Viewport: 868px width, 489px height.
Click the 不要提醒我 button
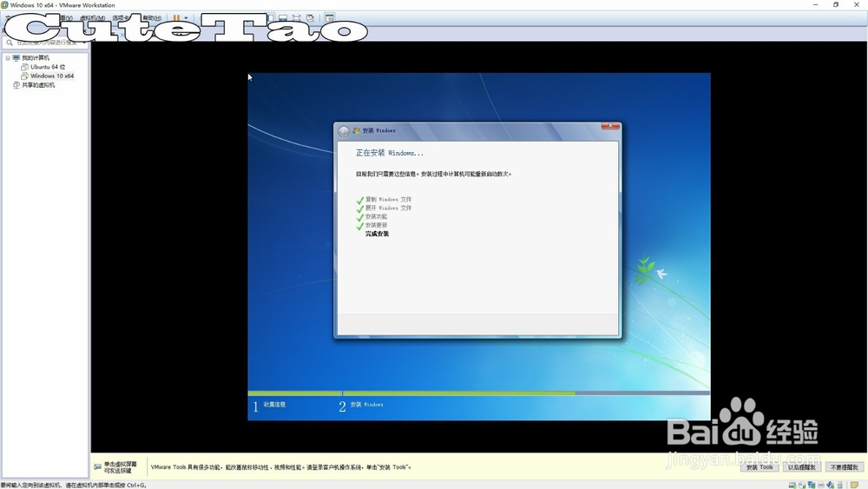tap(845, 467)
